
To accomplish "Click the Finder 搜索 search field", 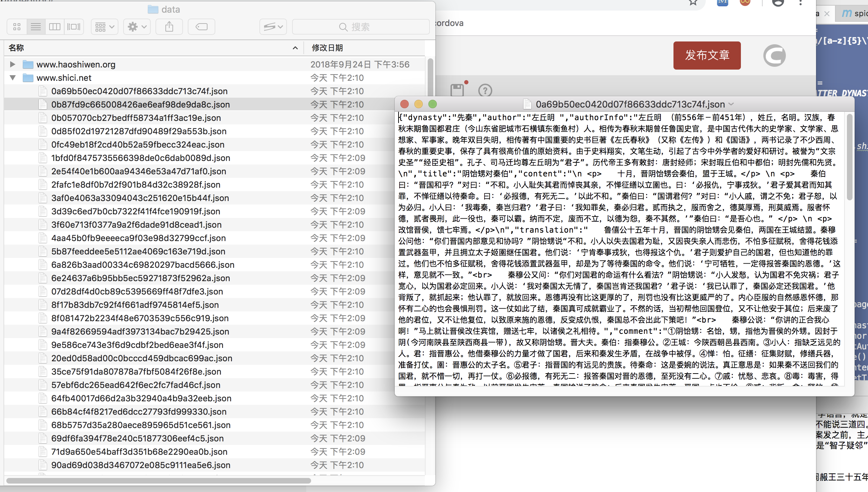I will [x=361, y=27].
